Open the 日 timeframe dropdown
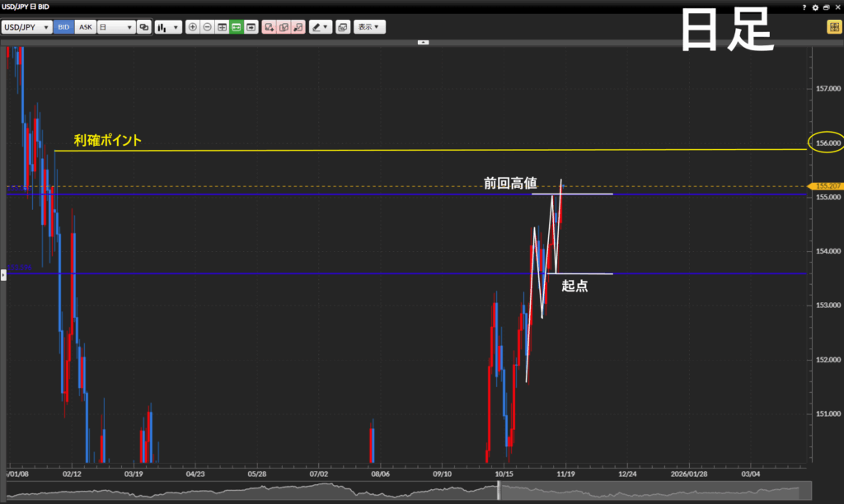This screenshot has height=504, width=844. [115, 27]
